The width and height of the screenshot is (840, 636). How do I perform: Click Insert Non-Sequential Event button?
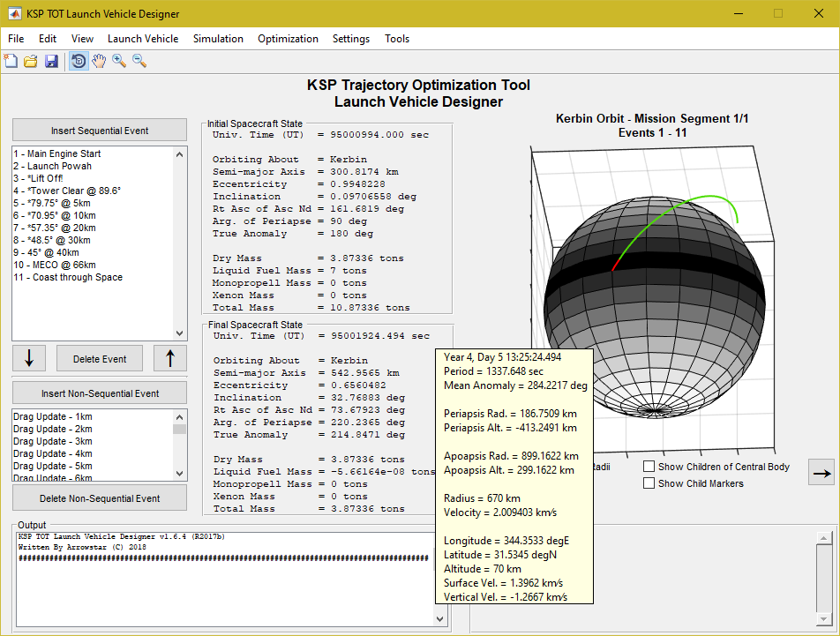100,393
